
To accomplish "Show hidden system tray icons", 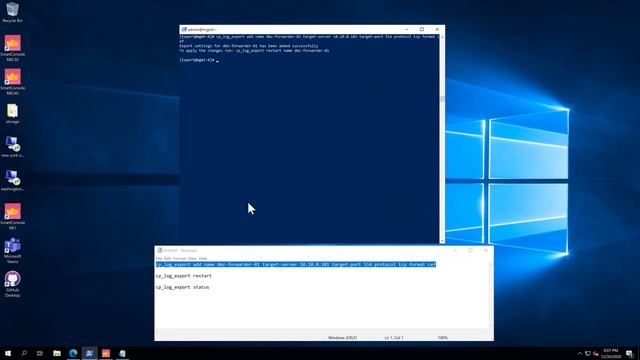I will click(580, 353).
